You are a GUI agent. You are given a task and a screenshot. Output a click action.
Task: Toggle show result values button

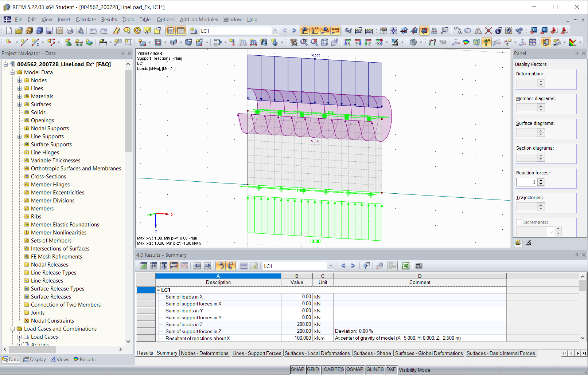pyautogui.click(x=335, y=31)
